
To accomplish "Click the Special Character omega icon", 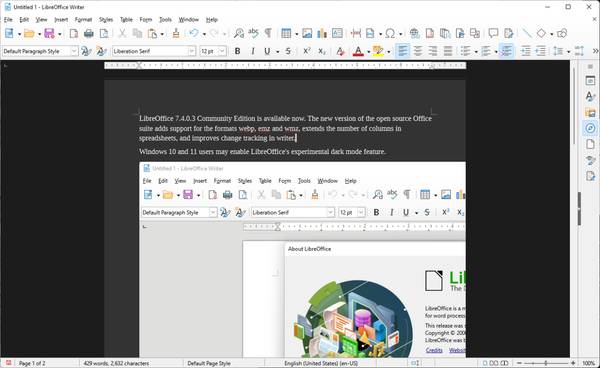I will pos(390,34).
